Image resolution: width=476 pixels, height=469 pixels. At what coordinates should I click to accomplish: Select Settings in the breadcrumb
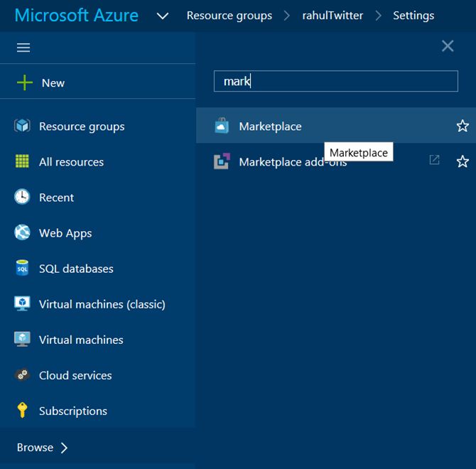pos(413,16)
